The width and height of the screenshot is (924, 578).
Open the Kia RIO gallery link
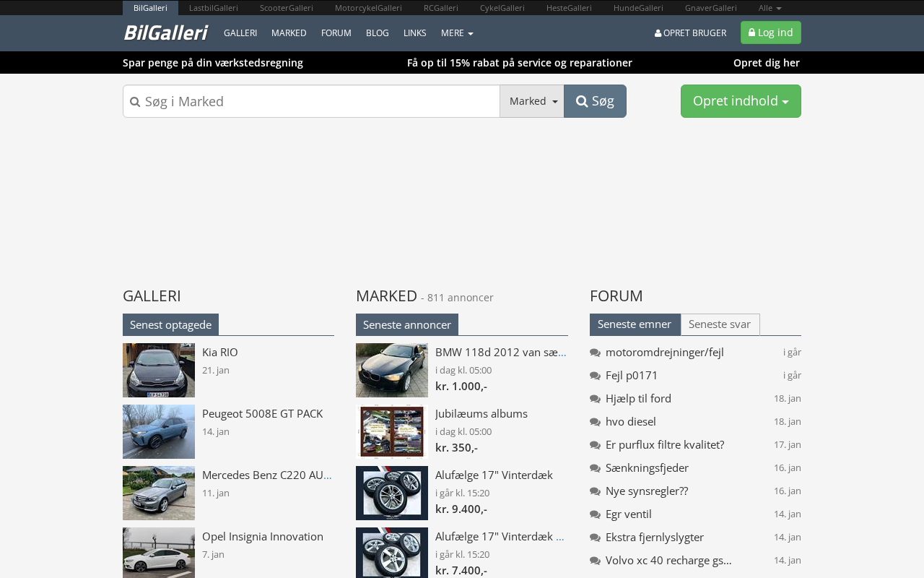pyautogui.click(x=220, y=353)
